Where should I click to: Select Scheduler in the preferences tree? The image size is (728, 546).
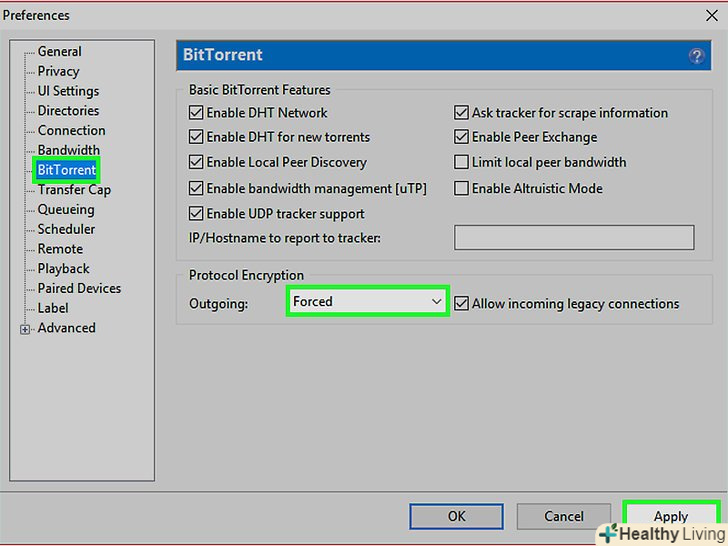coord(66,229)
